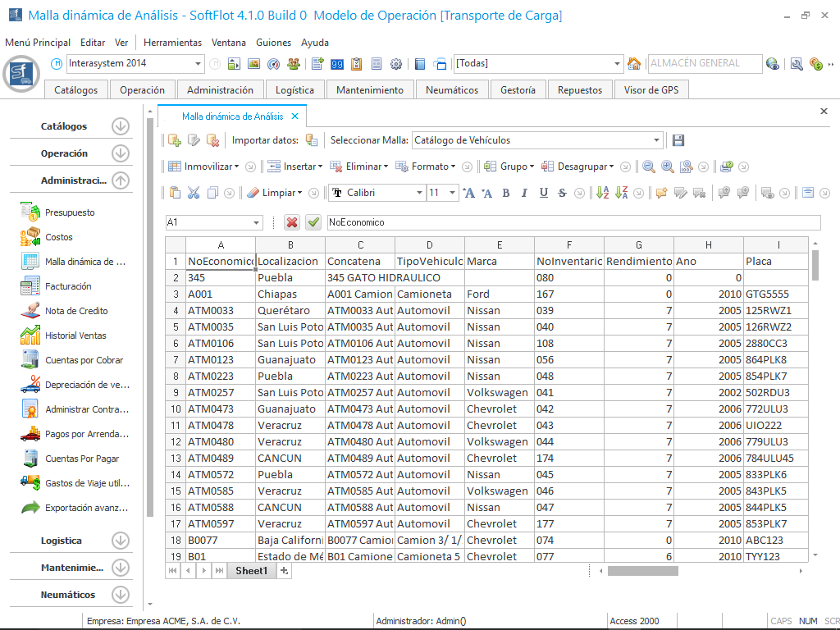Click the formula bar input field

pyautogui.click(x=573, y=222)
